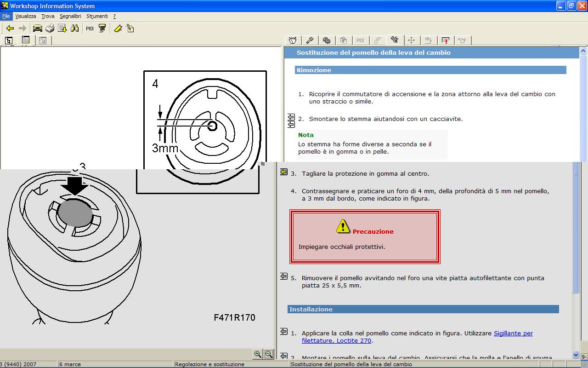Click the printer icon
588x368 pixels.
[50, 29]
